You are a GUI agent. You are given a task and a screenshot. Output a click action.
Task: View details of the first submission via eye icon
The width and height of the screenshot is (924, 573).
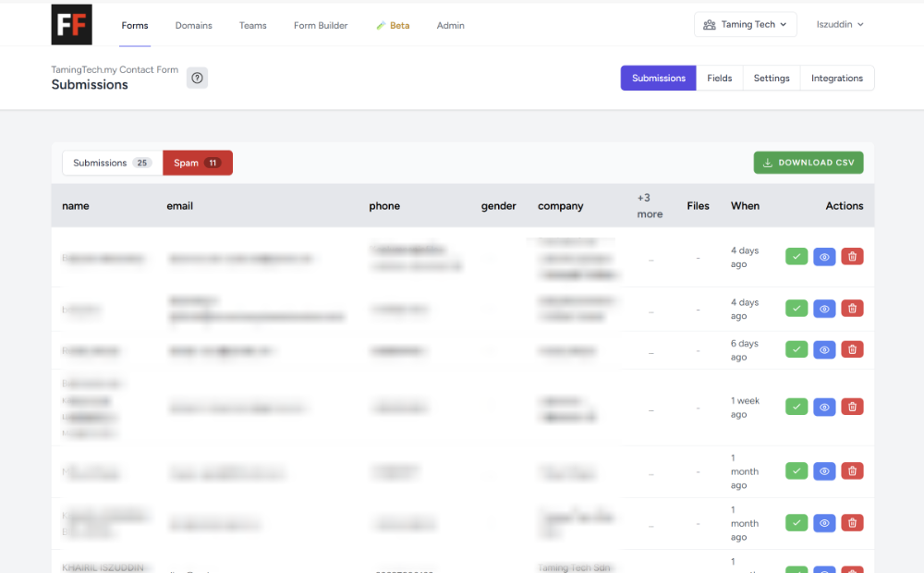823,256
